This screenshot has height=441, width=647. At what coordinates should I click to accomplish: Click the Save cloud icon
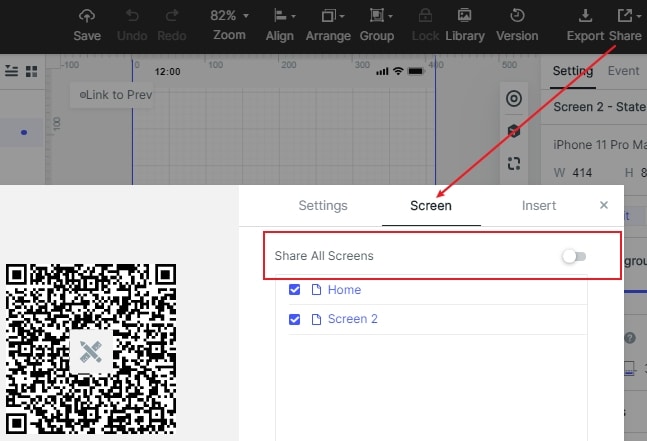coord(87,16)
